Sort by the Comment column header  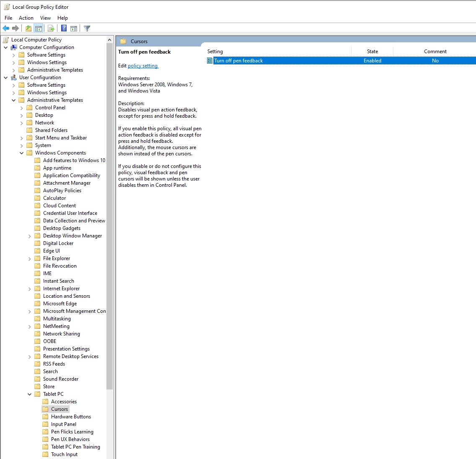pos(435,51)
